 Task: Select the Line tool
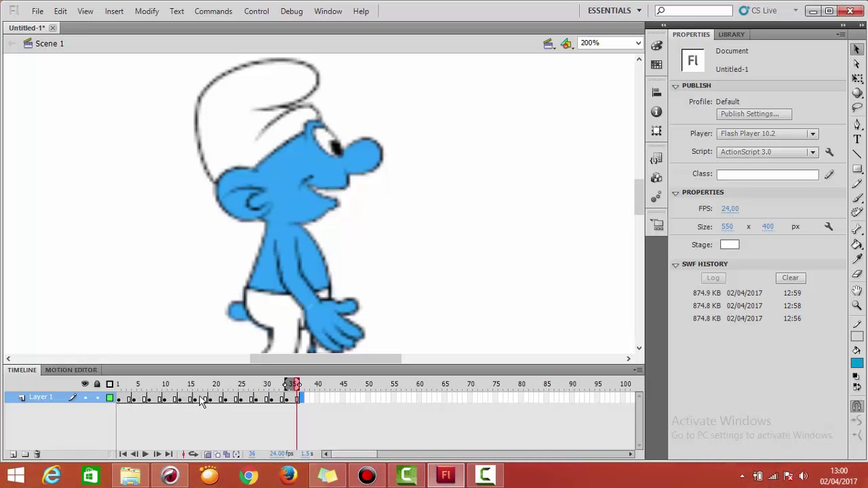click(x=856, y=153)
